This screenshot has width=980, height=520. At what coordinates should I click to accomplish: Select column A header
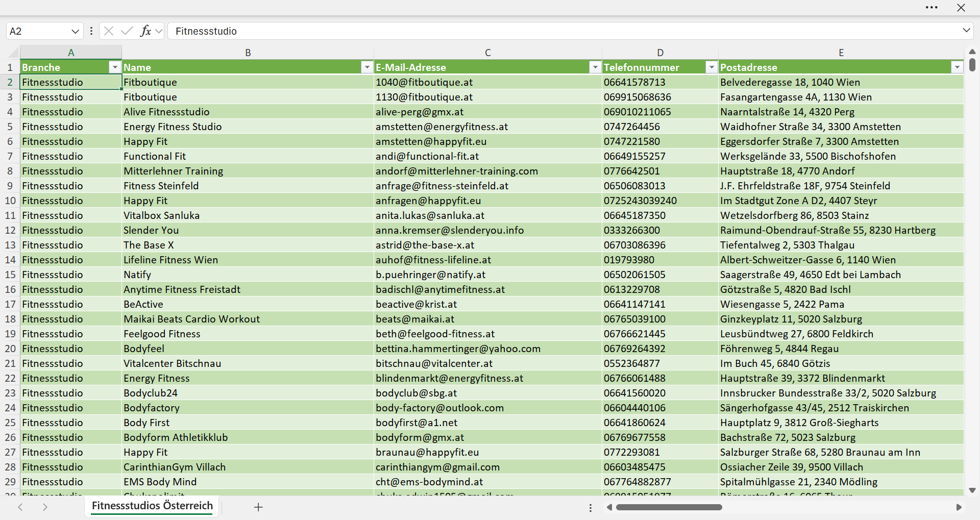coord(71,53)
